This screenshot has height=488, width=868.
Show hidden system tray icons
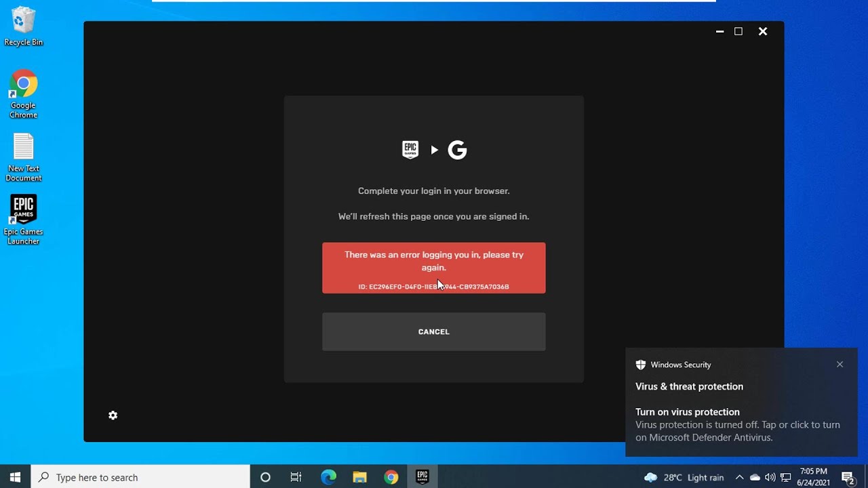pos(739,477)
